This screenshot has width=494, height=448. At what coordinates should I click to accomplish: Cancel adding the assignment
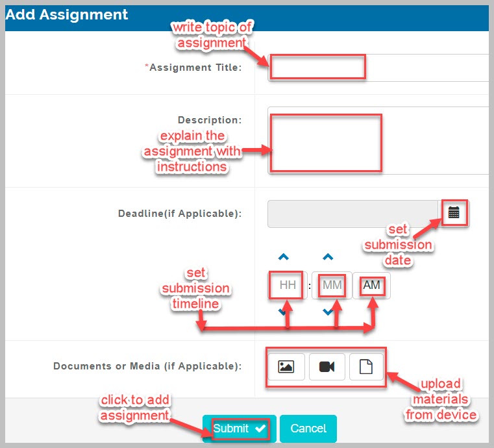308,429
